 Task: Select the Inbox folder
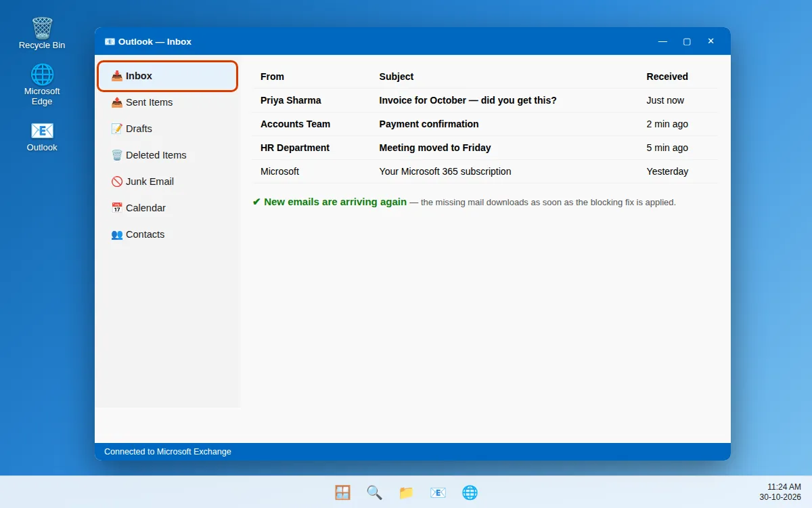168,76
